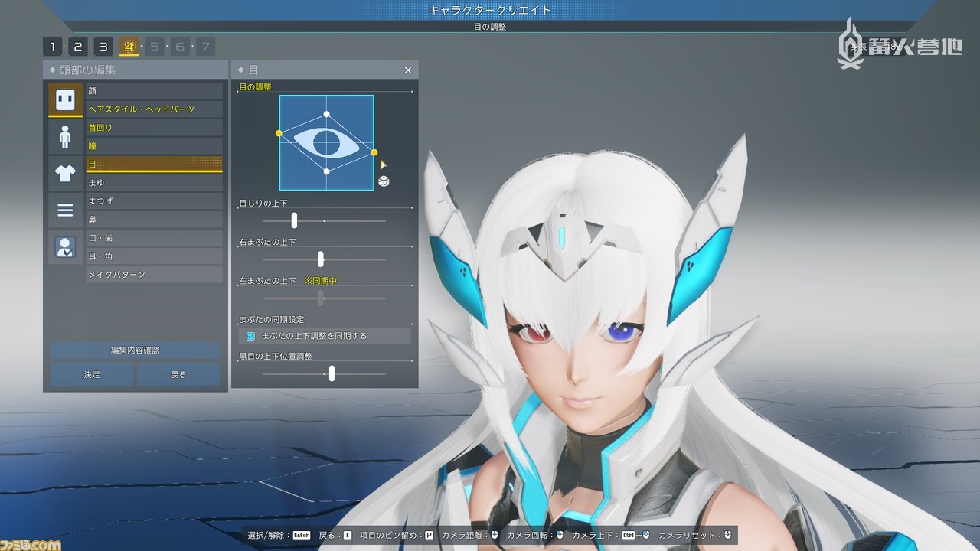Viewport: 980px width, 551px height.
Task: Click the 目じりの上下 slider handle
Action: (x=293, y=220)
